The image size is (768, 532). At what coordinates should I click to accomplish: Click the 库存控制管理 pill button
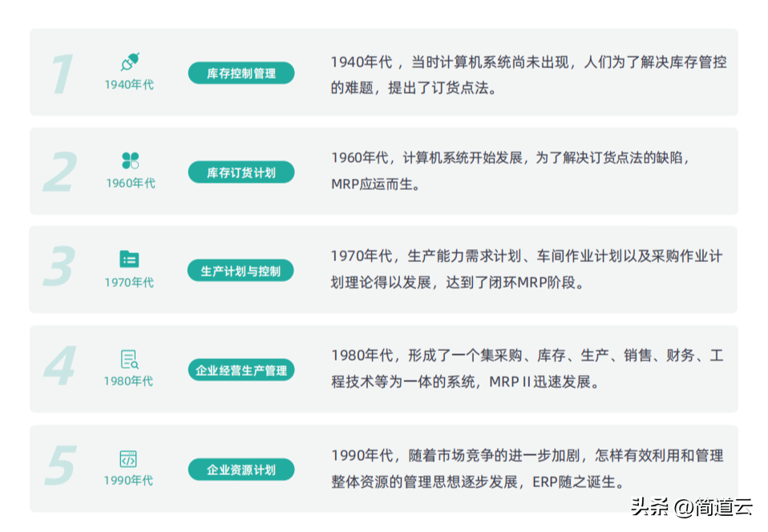[241, 73]
